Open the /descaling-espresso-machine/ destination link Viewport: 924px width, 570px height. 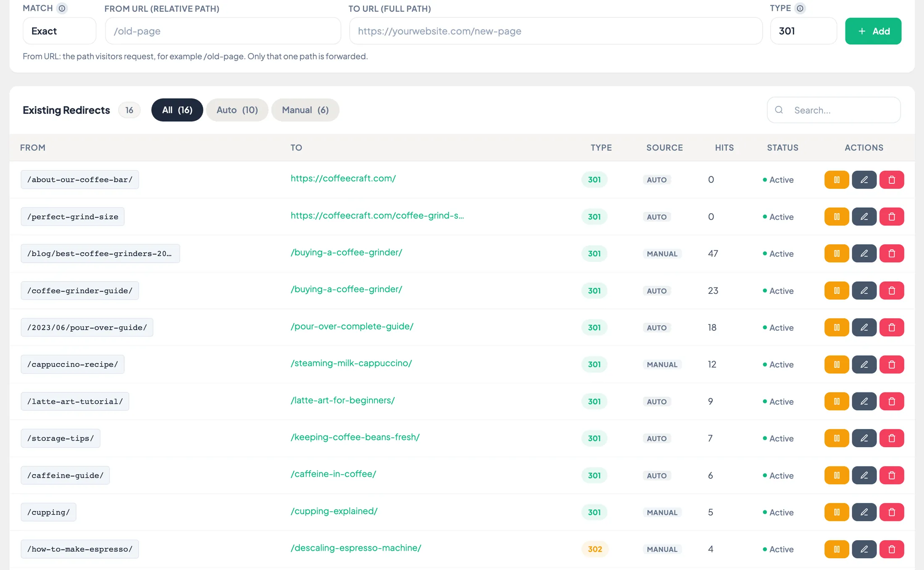point(356,548)
